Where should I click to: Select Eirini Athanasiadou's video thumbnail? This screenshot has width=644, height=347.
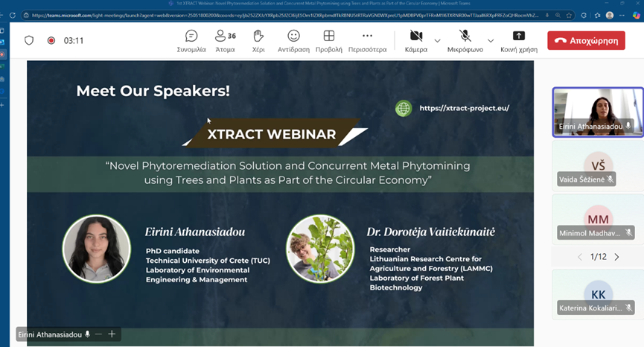click(597, 112)
